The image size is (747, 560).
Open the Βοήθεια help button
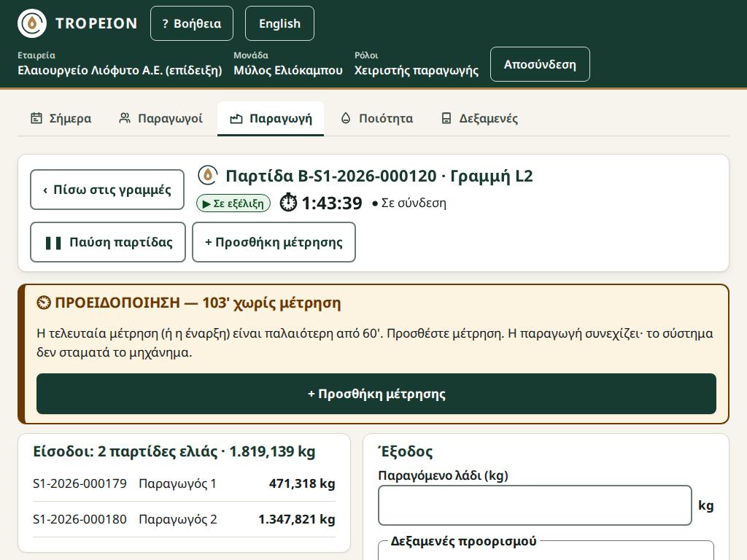point(192,23)
